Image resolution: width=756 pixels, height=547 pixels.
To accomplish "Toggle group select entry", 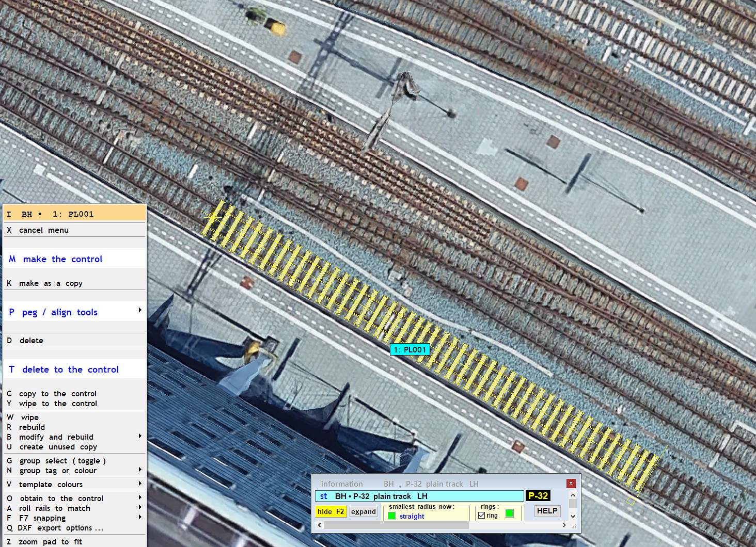I will pyautogui.click(x=75, y=461).
